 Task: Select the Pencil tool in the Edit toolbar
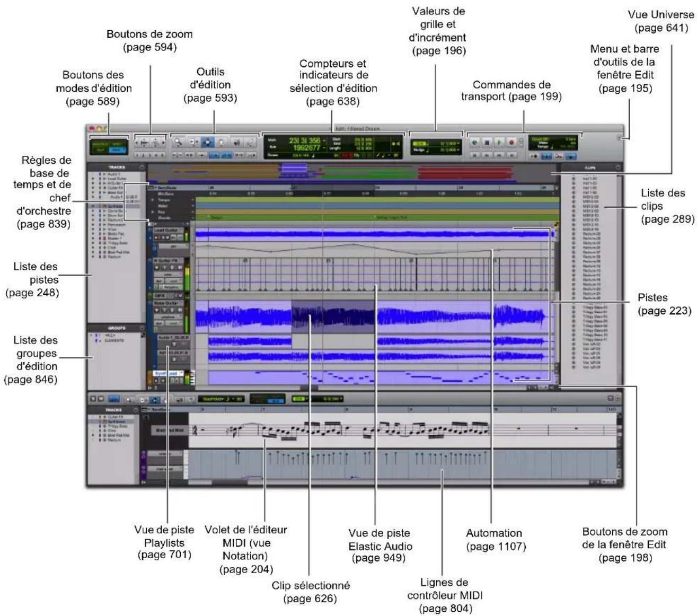[x=250, y=142]
